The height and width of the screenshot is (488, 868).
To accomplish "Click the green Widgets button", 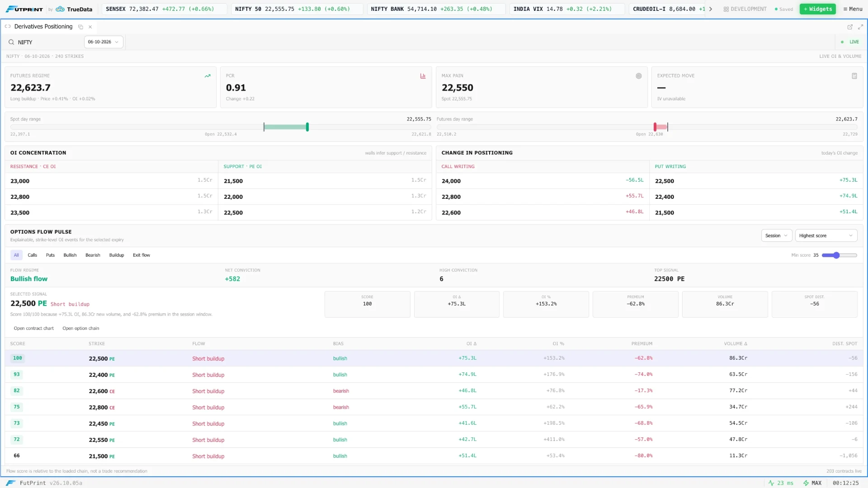I will [x=817, y=9].
